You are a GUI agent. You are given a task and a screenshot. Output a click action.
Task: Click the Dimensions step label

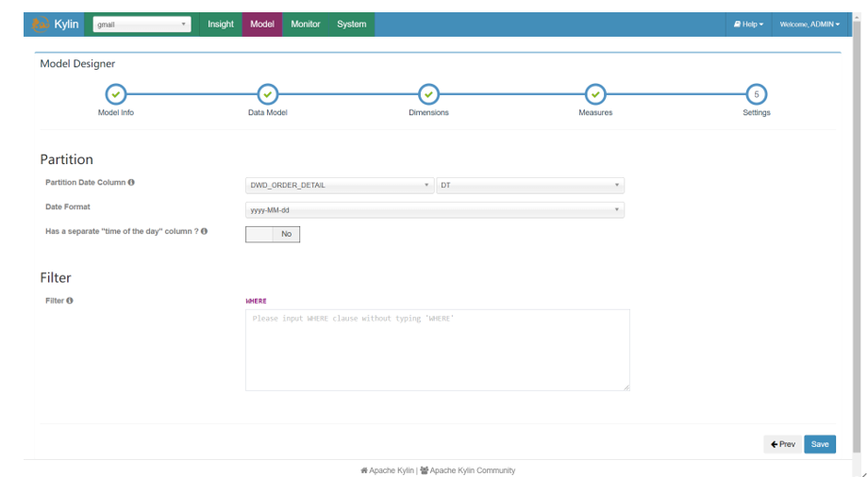(428, 112)
